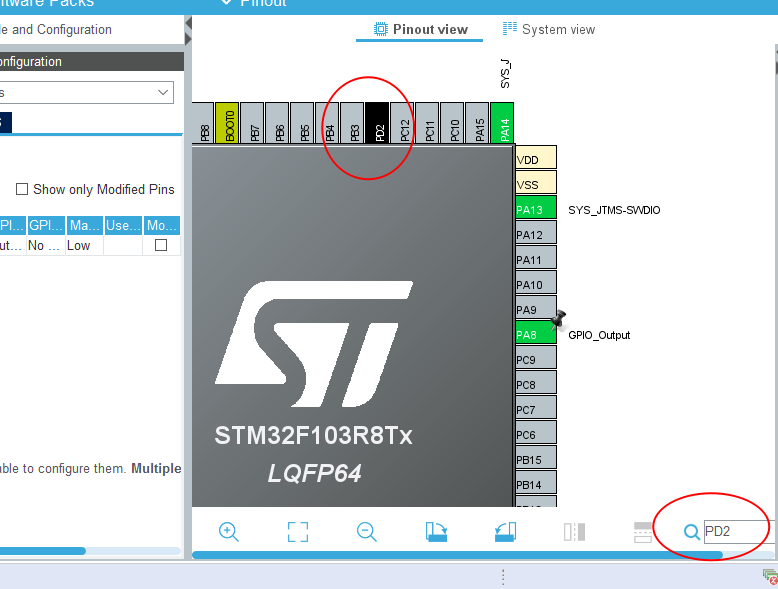Toggle the Modified checkbox in the pin row
The width and height of the screenshot is (778, 589).
point(161,245)
